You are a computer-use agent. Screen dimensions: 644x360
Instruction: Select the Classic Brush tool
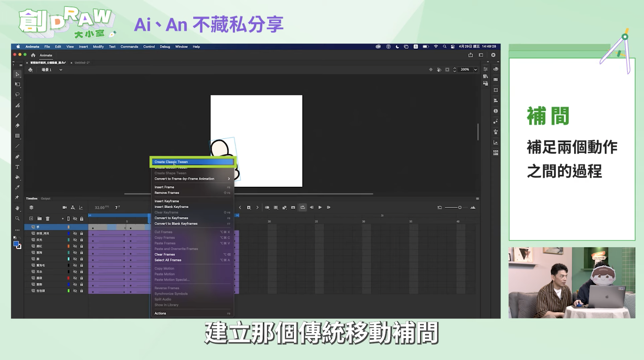click(17, 115)
